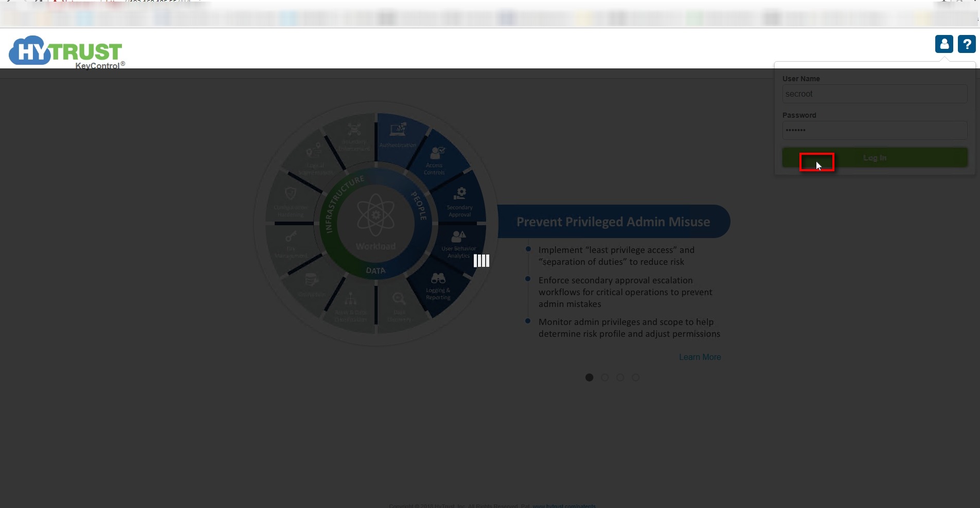Focus the Password input field
Viewport: 980px width, 508px height.
click(x=875, y=131)
